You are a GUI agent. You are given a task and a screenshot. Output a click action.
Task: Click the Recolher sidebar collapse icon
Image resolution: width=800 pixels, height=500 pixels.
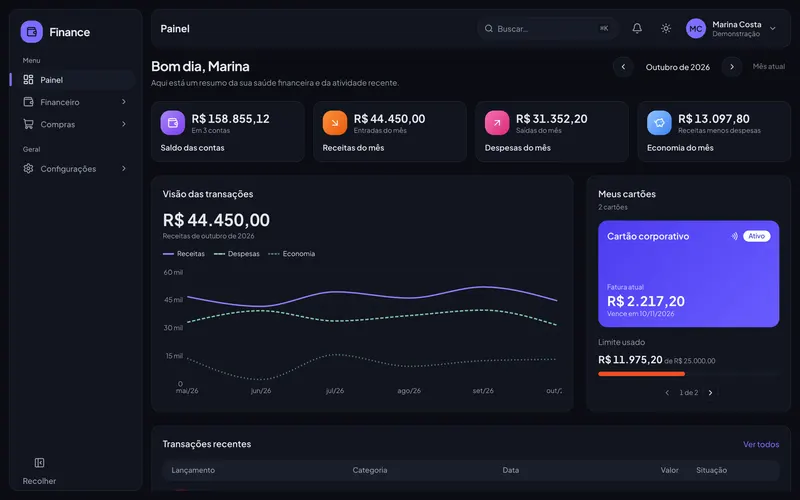[39, 463]
